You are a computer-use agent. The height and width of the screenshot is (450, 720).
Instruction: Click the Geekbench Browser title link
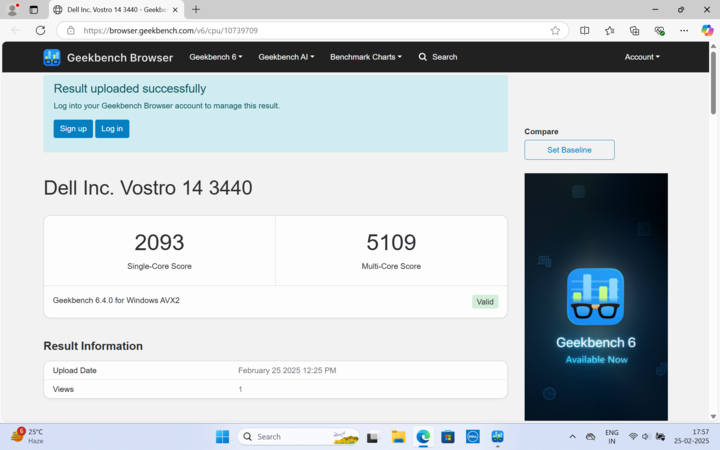pos(120,57)
